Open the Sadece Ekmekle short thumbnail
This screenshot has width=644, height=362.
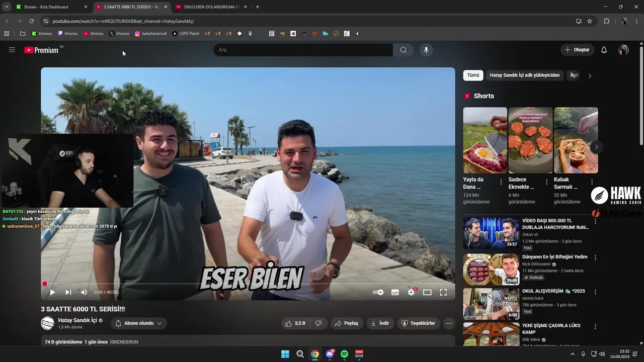[x=530, y=140]
